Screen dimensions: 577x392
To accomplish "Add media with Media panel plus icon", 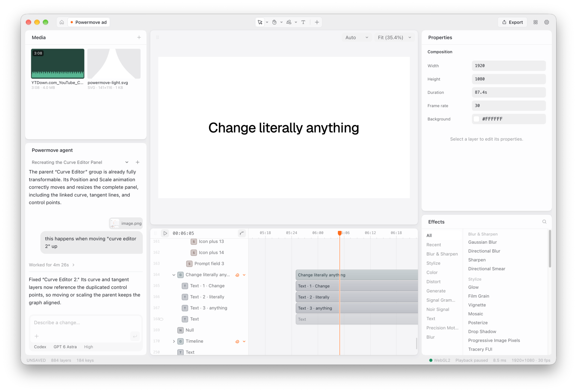I will tap(139, 38).
